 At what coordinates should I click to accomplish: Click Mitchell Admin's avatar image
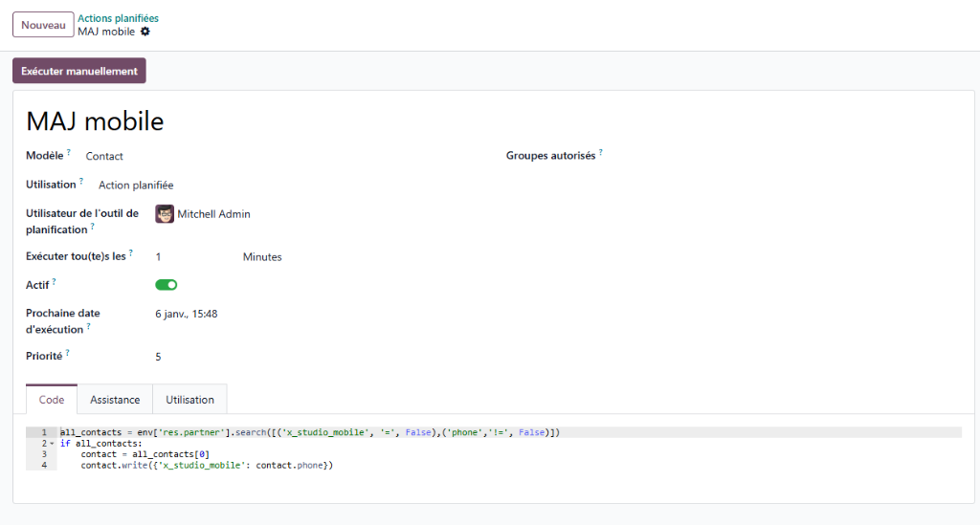tap(165, 214)
